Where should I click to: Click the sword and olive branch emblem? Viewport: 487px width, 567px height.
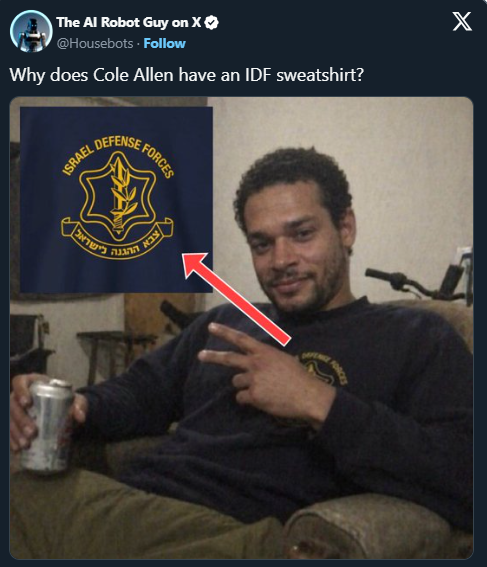click(119, 196)
